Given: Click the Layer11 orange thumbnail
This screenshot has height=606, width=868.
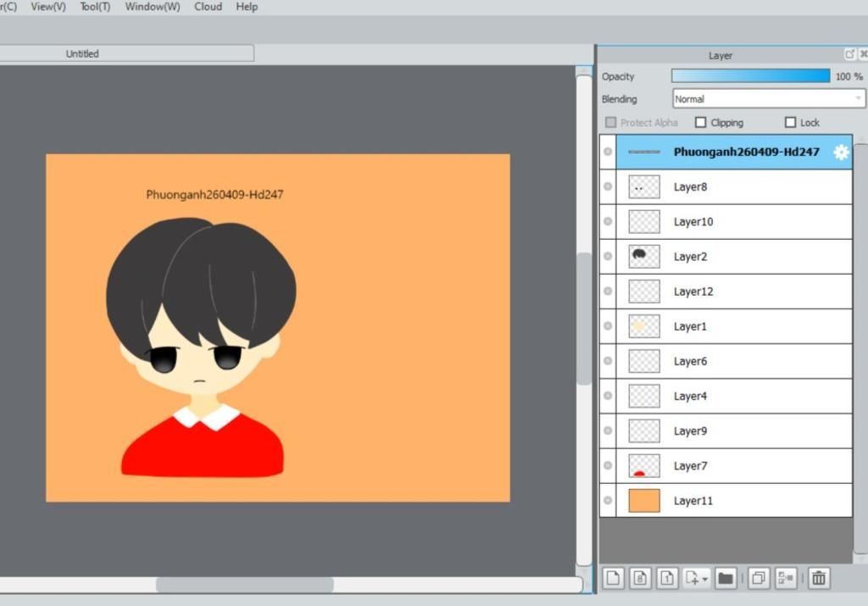Looking at the screenshot, I should [x=644, y=500].
